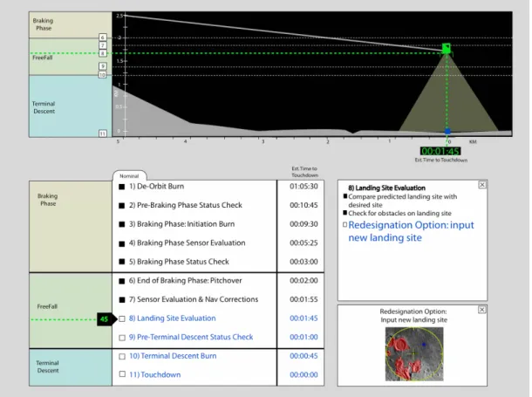Viewport: 532px width, 397px height.
Task: Select 4) Braking Phase Sensor Evaluation row text
Action: tap(187, 243)
